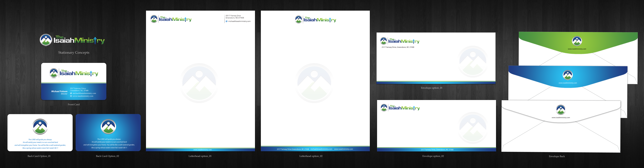Click the logo on green envelope flap
Image resolution: width=644 pixels, height=168 pixels.
577,41
